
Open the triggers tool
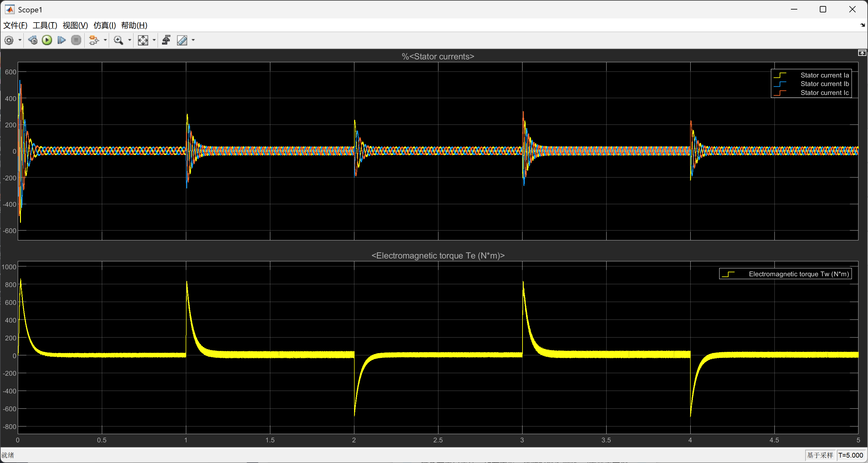(167, 40)
